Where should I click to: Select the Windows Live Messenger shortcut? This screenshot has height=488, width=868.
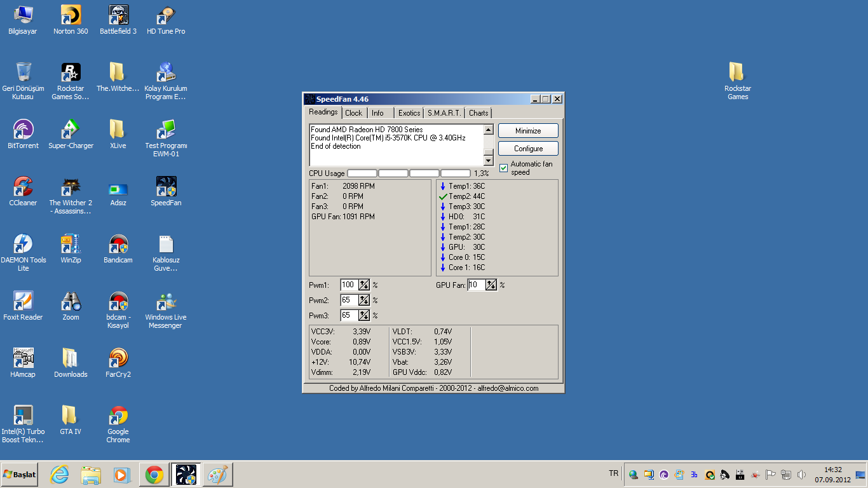[x=166, y=309]
